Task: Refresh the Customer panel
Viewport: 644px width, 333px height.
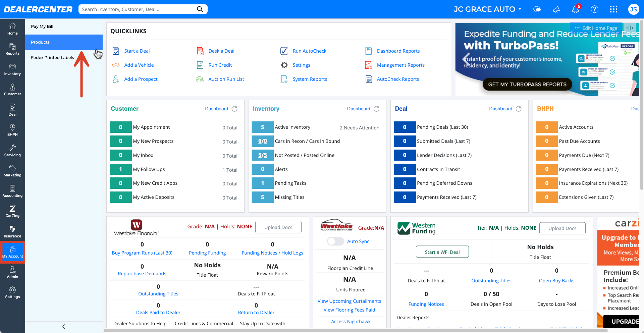Action: point(234,109)
